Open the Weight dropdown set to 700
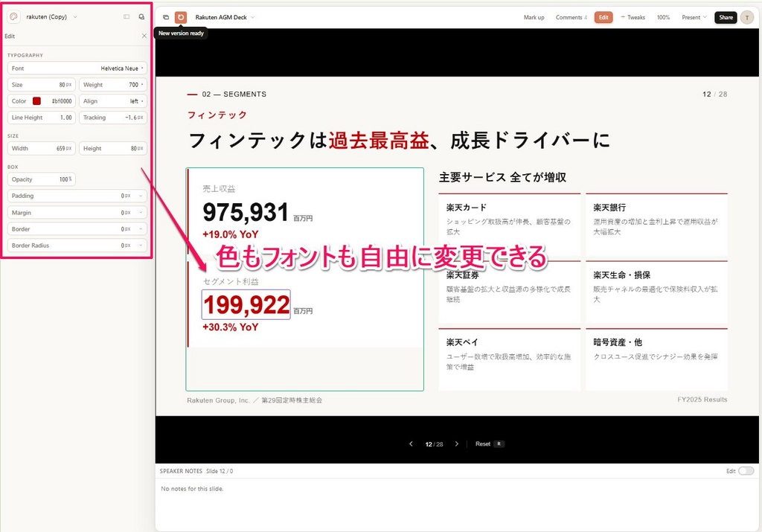762x532 pixels. pyautogui.click(x=113, y=85)
